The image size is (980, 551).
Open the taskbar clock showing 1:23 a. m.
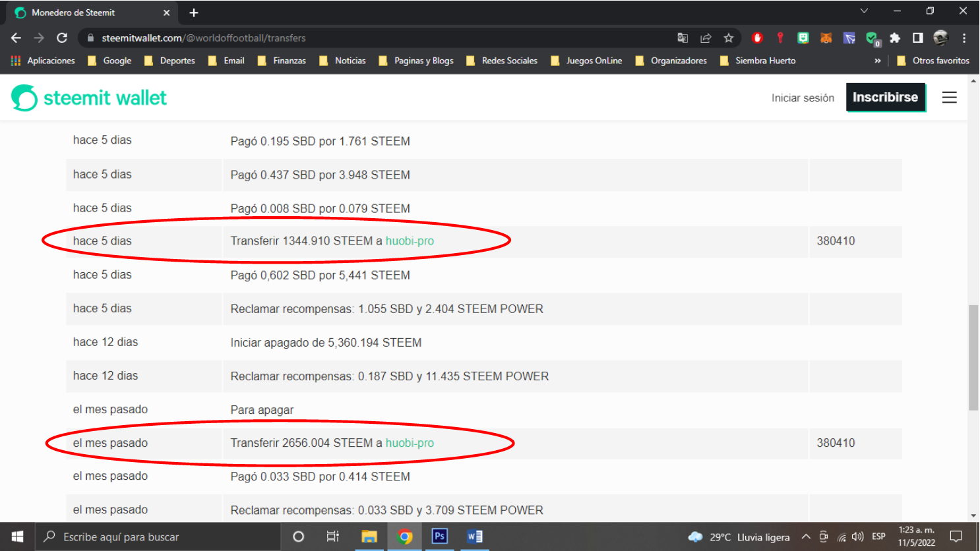(x=917, y=536)
